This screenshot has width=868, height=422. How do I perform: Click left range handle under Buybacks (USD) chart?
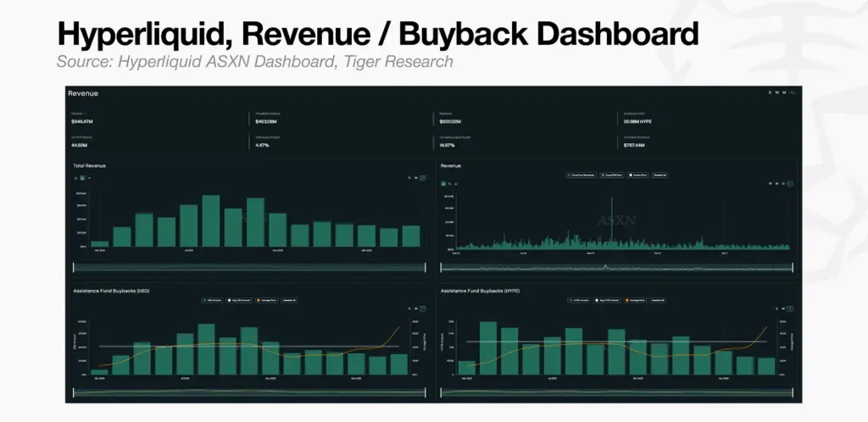(x=74, y=392)
